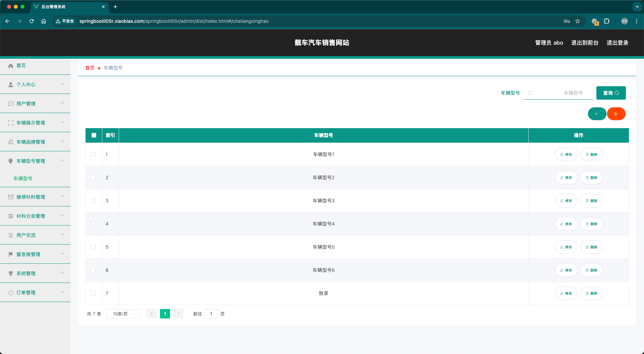Screen dimensions: 644x354
Task: Click the brush icon beside 系统管理
Action: pyautogui.click(x=11, y=273)
